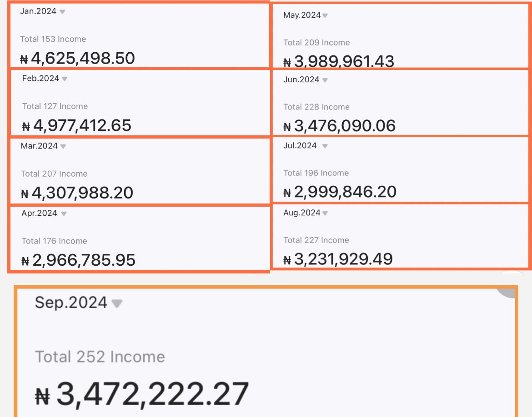This screenshot has height=417, width=532.
Task: Click the 4,307,988.20 income amount
Action: tap(82, 193)
